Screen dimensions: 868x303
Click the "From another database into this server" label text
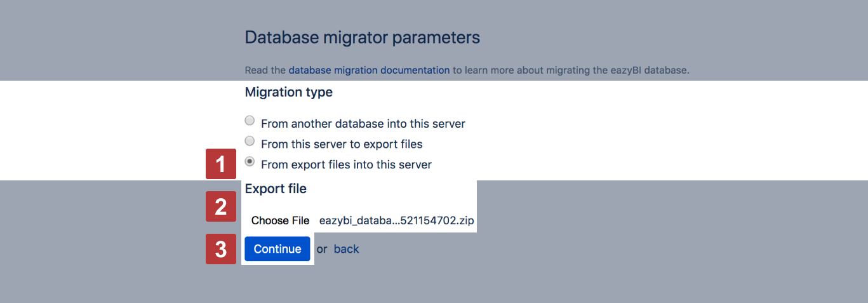pyautogui.click(x=363, y=123)
